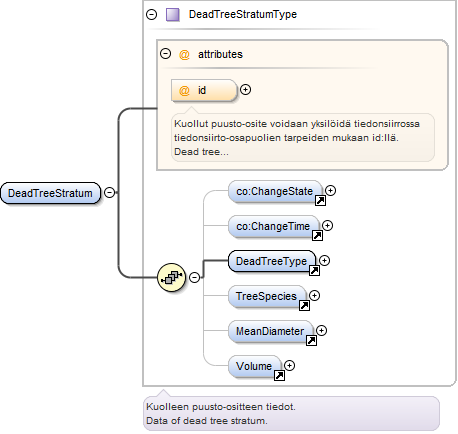458x434 pixels.
Task: Select the Volume element node
Action: [x=255, y=366]
